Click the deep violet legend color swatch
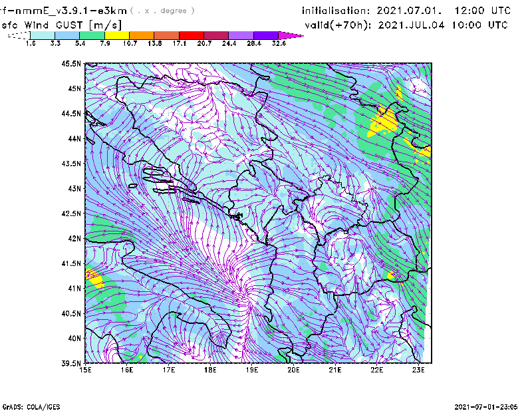 coord(265,35)
